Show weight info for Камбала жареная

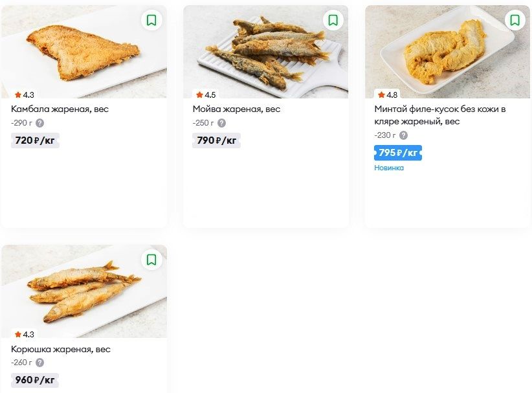coord(40,123)
